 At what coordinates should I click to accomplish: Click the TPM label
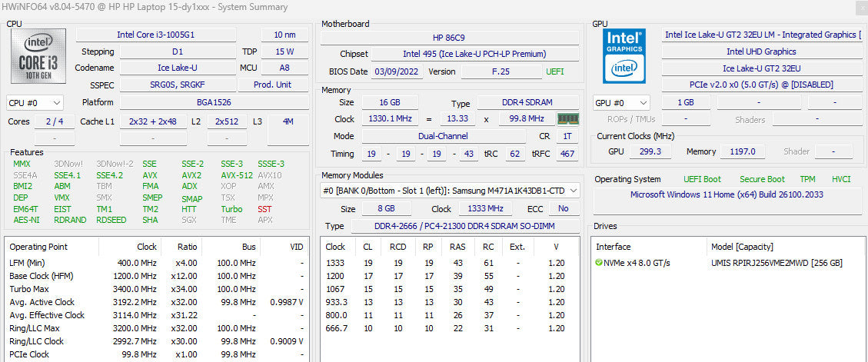click(808, 179)
